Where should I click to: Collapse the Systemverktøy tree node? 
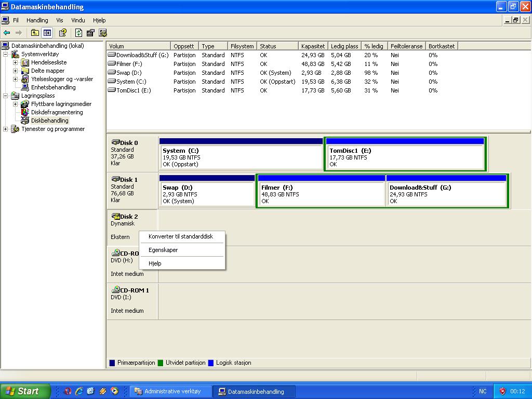click(x=6, y=54)
